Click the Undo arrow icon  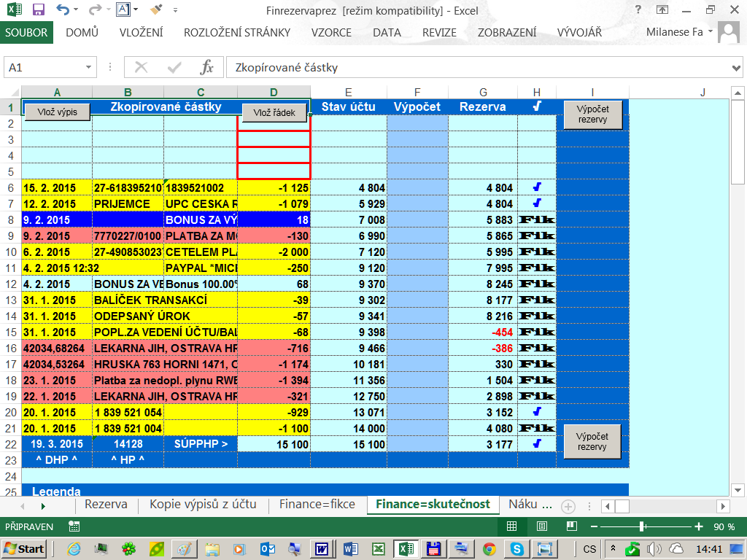(63, 11)
